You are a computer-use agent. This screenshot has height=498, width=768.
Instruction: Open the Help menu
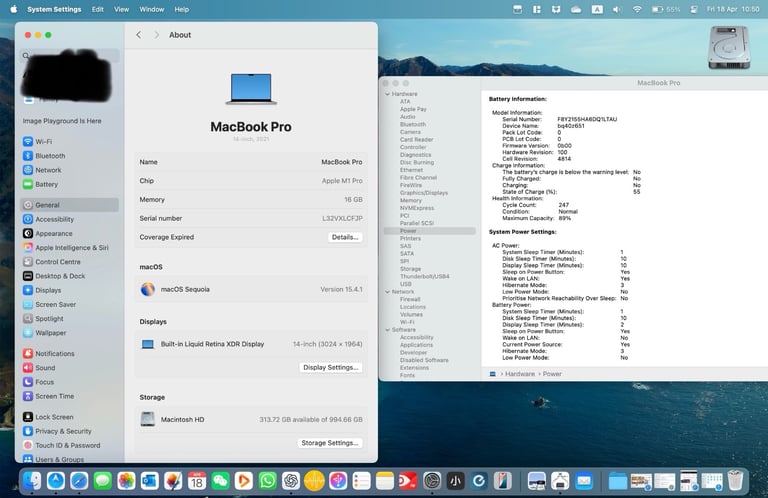[x=182, y=9]
